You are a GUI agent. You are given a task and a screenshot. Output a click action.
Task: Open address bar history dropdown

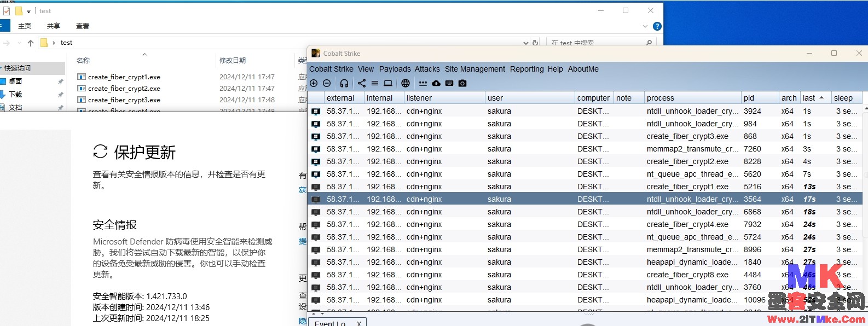(x=526, y=43)
